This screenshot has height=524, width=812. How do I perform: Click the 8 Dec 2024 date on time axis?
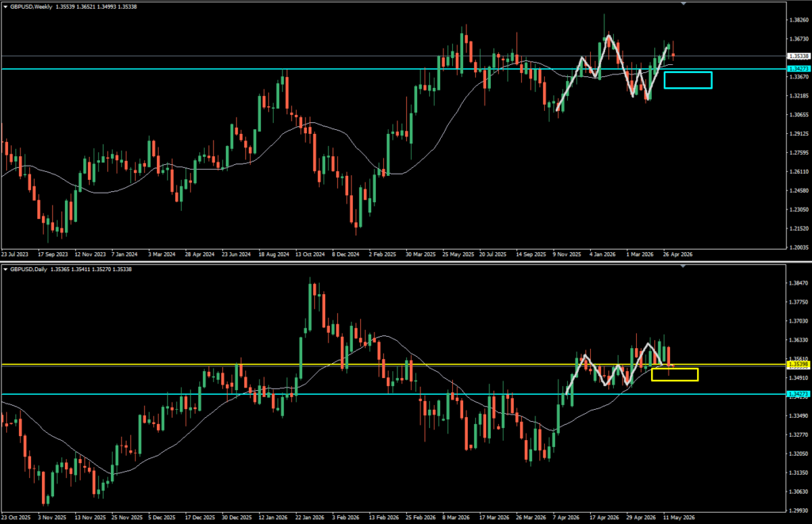346,254
